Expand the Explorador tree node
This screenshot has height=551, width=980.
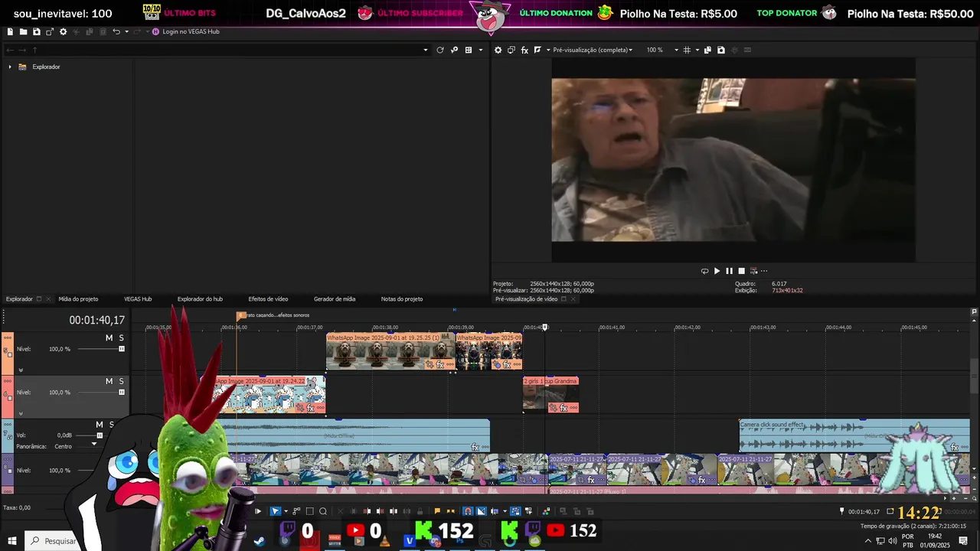10,67
